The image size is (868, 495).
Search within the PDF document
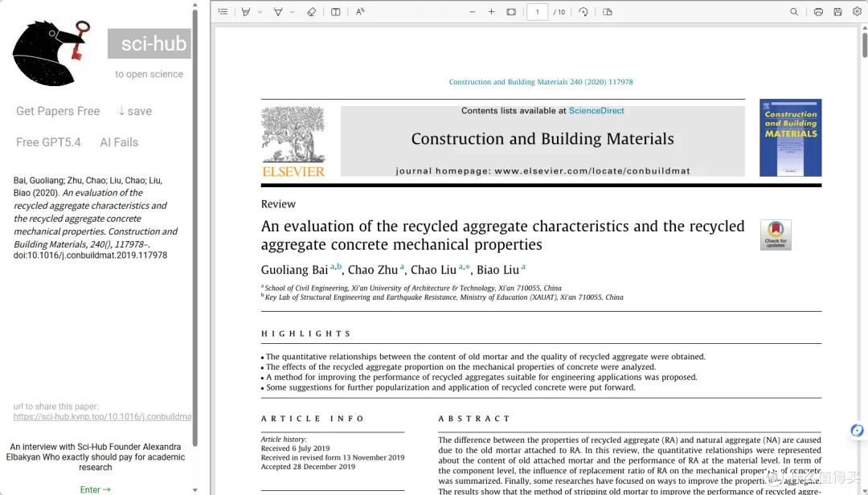pos(794,11)
